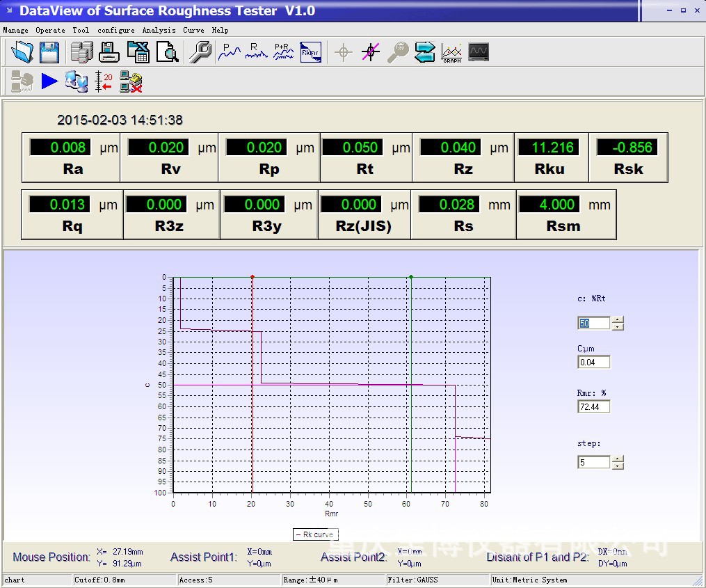The height and width of the screenshot is (588, 706).
Task: Click the GRAPH toolbar icon
Action: click(451, 52)
